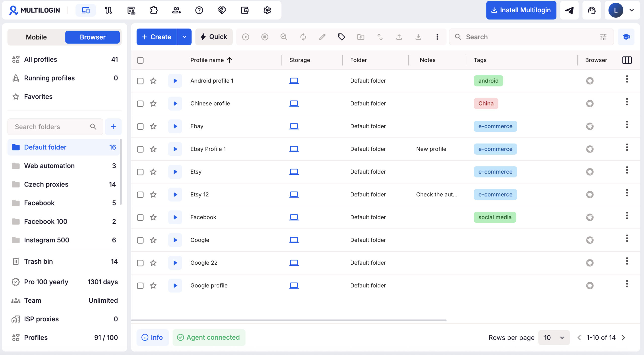644x355 pixels.
Task: Click the tag icon in the toolbar
Action: [341, 37]
